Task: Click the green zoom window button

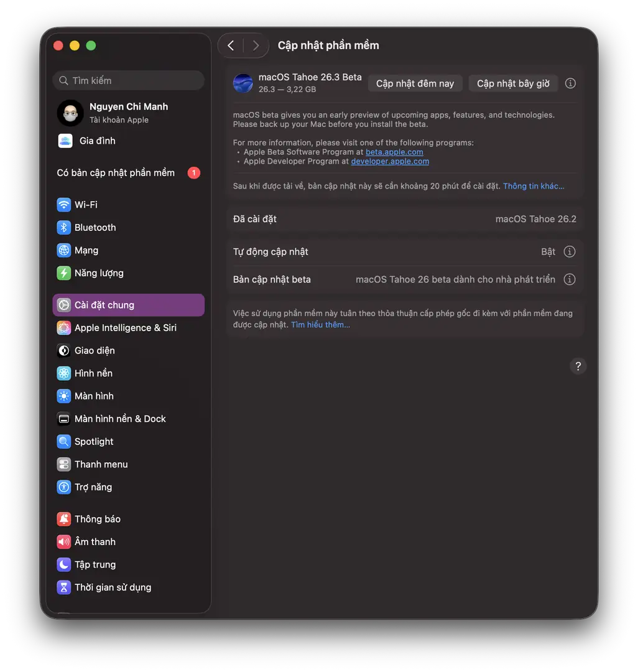Action: coord(91,46)
